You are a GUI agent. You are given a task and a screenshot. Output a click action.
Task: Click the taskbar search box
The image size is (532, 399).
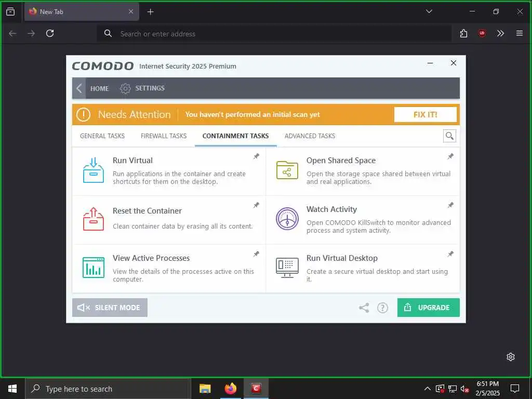(108, 389)
